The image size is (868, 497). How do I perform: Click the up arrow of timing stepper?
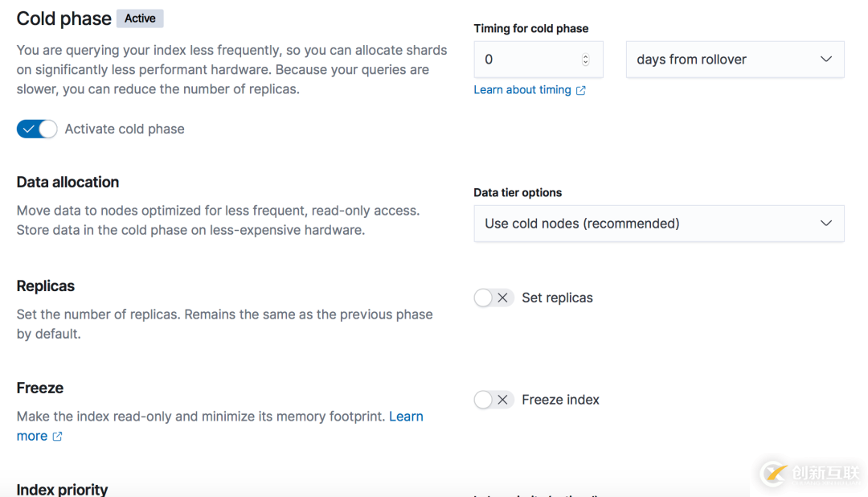click(x=585, y=56)
